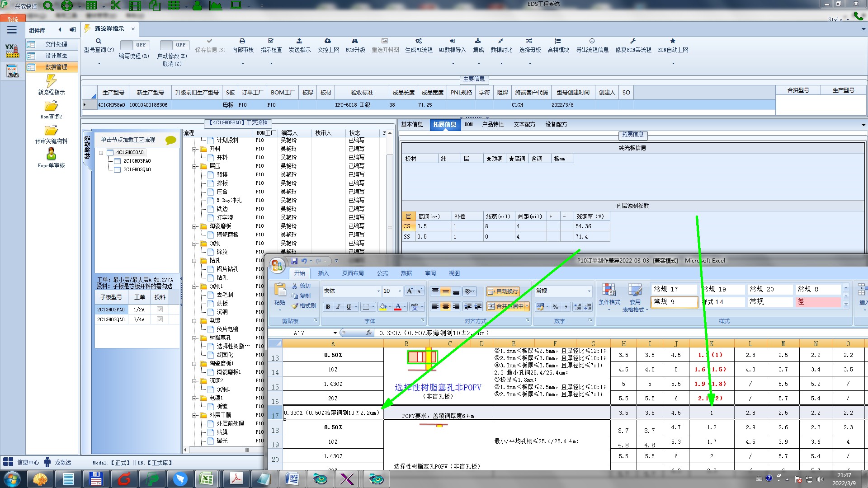Screen dimensions: 868x488
Task: Toggle 投料 checkbox for 2C1GH03PA0
Action: pos(160,310)
